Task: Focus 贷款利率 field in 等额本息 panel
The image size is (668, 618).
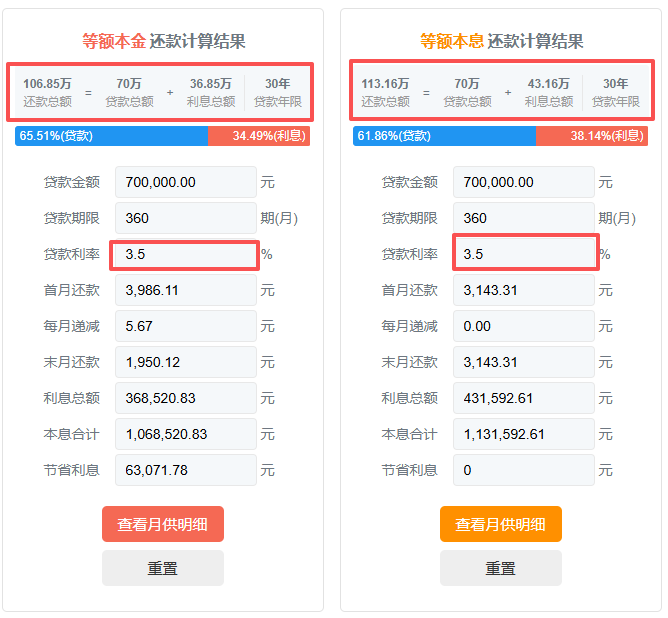Action: click(524, 255)
